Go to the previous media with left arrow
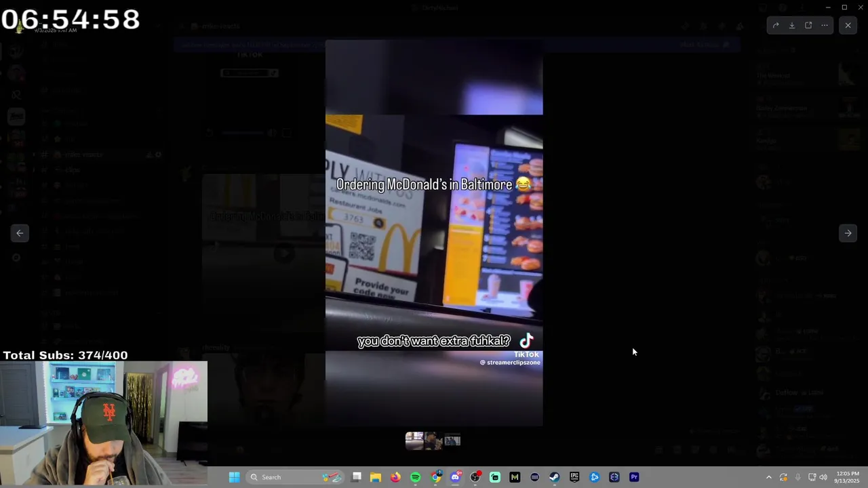 [x=20, y=233]
